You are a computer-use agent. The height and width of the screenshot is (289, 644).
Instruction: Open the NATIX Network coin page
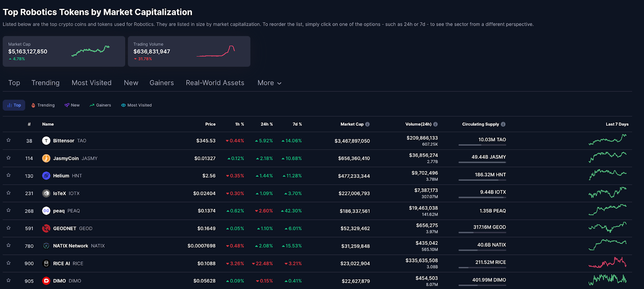(70, 246)
